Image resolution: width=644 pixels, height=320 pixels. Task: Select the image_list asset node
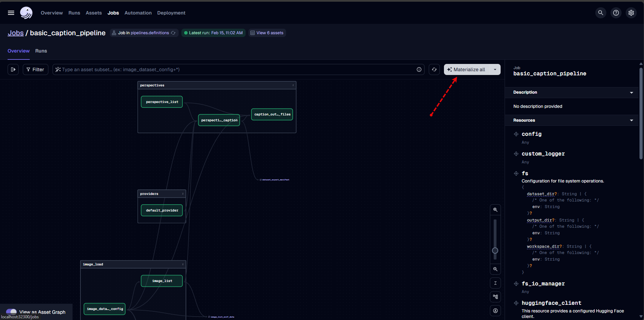(x=162, y=281)
